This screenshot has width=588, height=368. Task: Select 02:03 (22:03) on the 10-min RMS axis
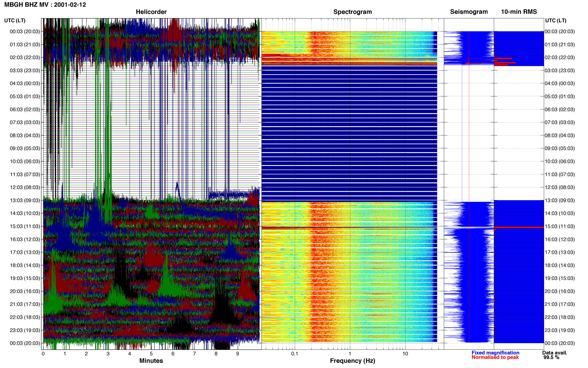(560, 57)
